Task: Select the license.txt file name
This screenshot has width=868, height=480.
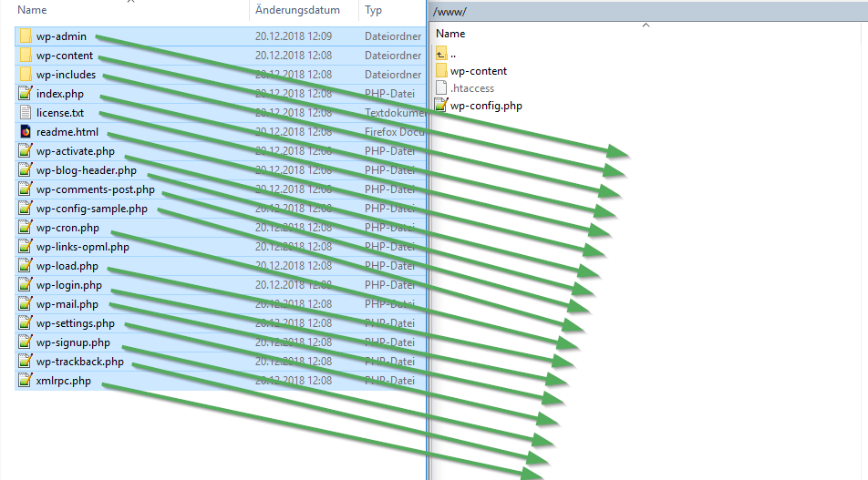Action: tap(60, 113)
